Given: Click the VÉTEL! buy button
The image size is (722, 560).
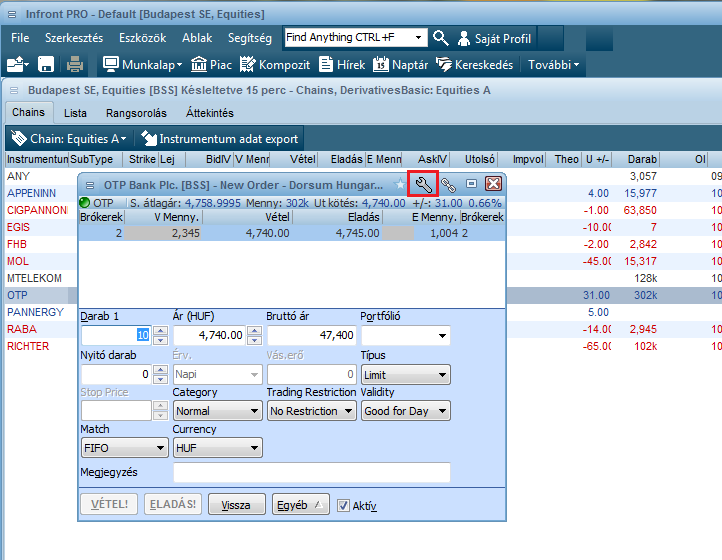Looking at the screenshot, I should point(109,504).
